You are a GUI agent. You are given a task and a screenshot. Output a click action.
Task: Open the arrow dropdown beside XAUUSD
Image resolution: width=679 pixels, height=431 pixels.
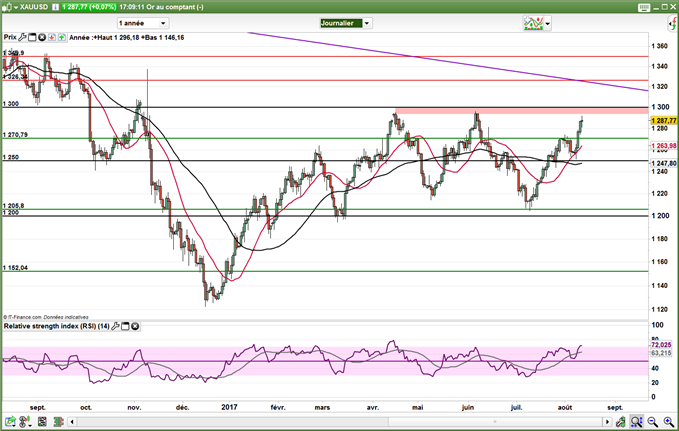[16, 7]
